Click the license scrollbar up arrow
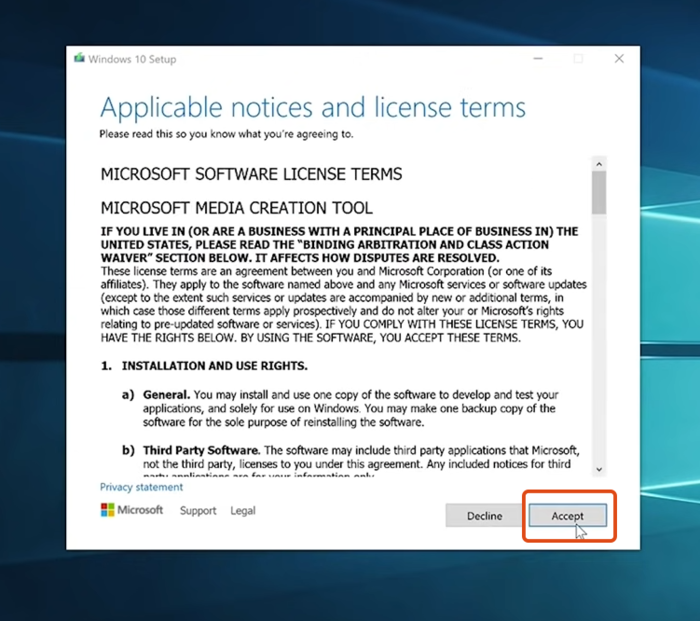 click(x=599, y=164)
